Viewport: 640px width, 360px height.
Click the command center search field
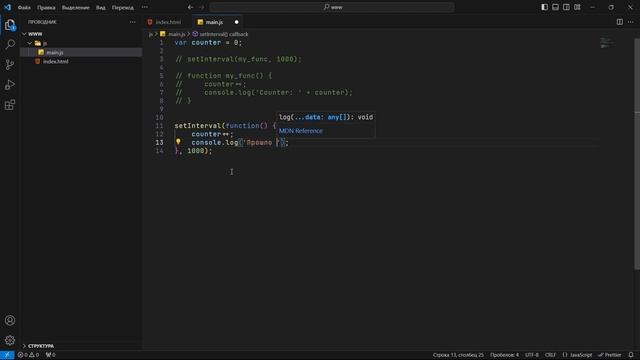tap(332, 7)
